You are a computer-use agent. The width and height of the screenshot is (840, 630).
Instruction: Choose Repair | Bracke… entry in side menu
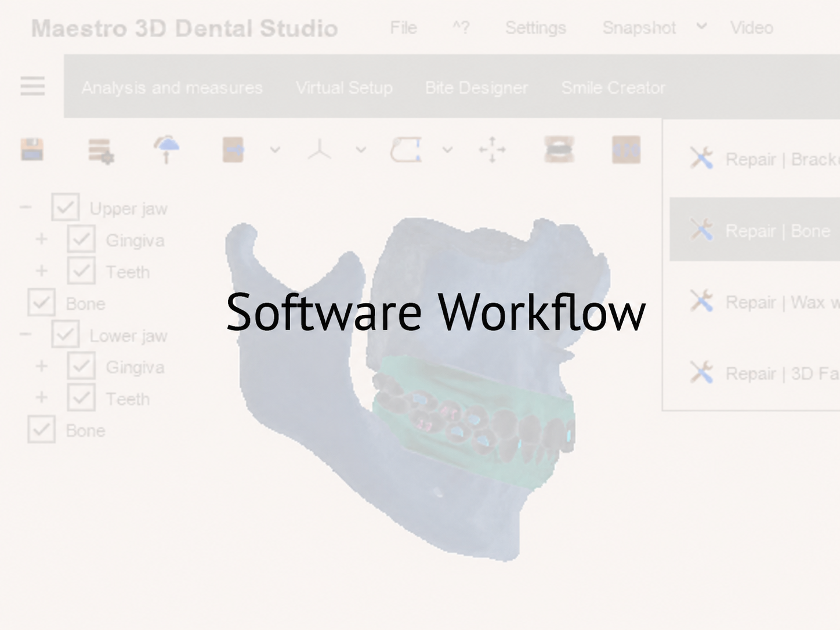(x=755, y=158)
